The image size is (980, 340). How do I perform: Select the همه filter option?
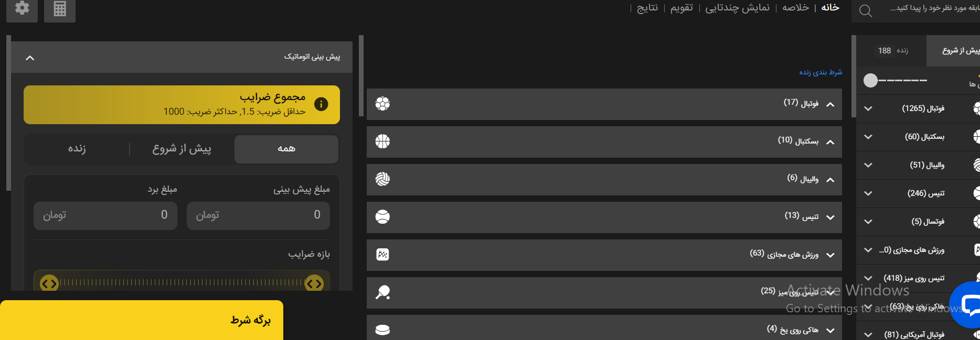[286, 149]
